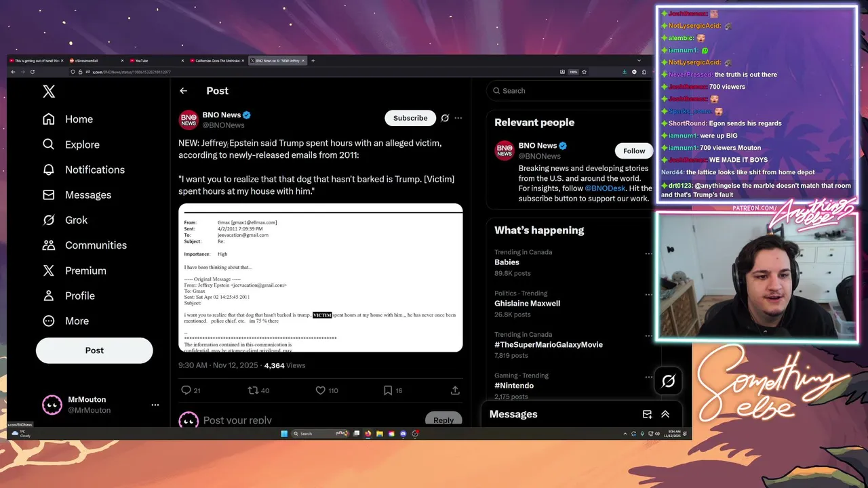
Task: Open the post's three-dot options menu
Action: click(458, 118)
